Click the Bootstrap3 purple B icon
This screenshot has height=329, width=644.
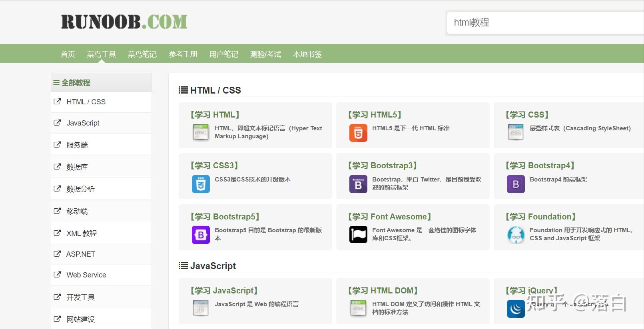[358, 184]
